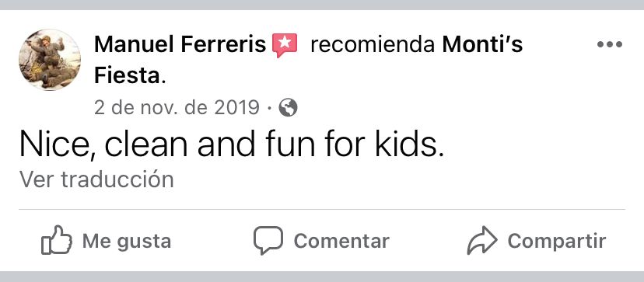Image resolution: width=644 pixels, height=282 pixels.
Task: Select the Comentar text label
Action: point(341,241)
